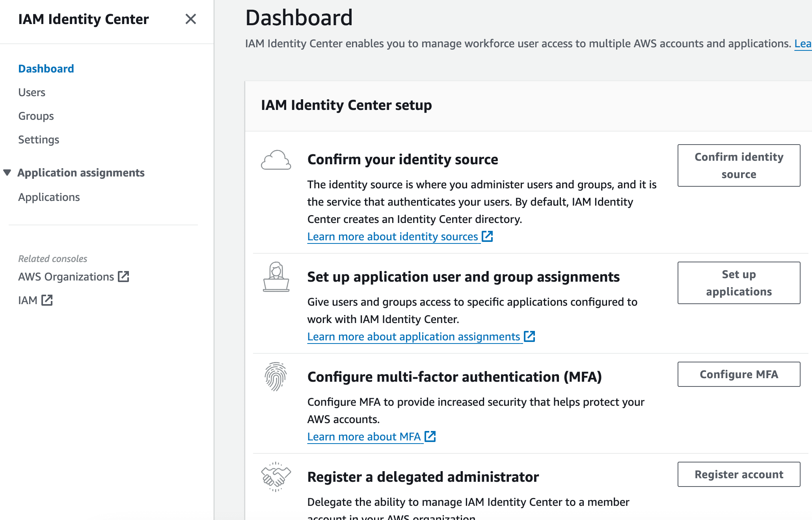Click the Register account button
Screen dimensions: 812x520
[x=739, y=474]
